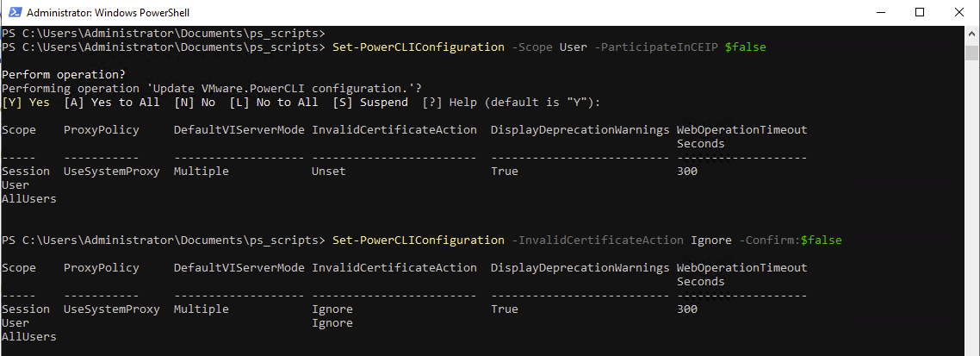Click the '[Y] Yes' prompt option
The image size is (980, 356).
[26, 103]
